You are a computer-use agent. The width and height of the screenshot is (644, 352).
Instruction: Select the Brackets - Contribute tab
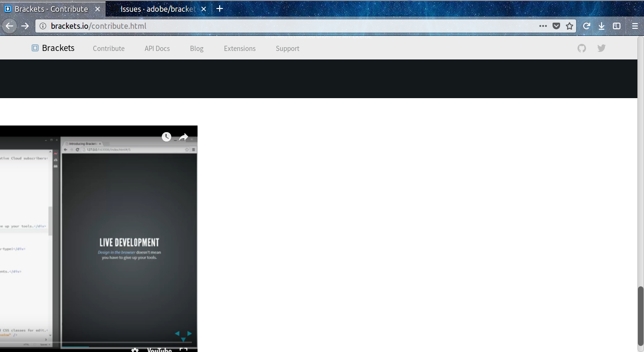(x=52, y=9)
